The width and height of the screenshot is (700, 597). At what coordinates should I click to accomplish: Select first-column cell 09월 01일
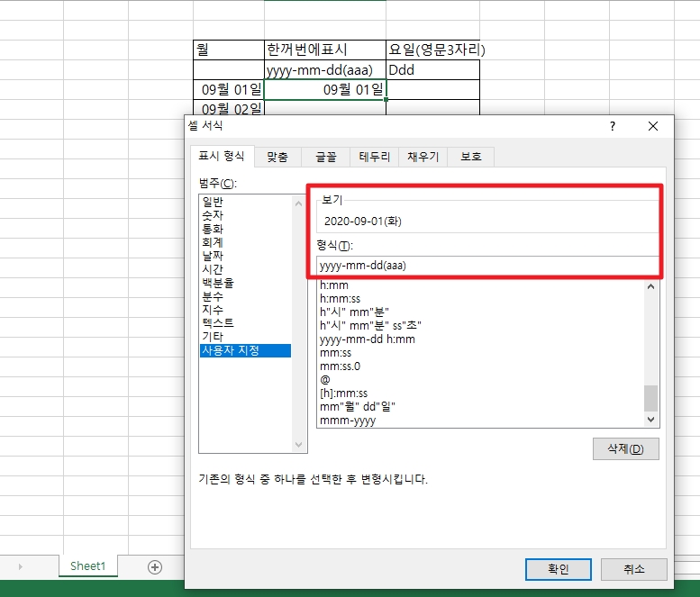229,90
